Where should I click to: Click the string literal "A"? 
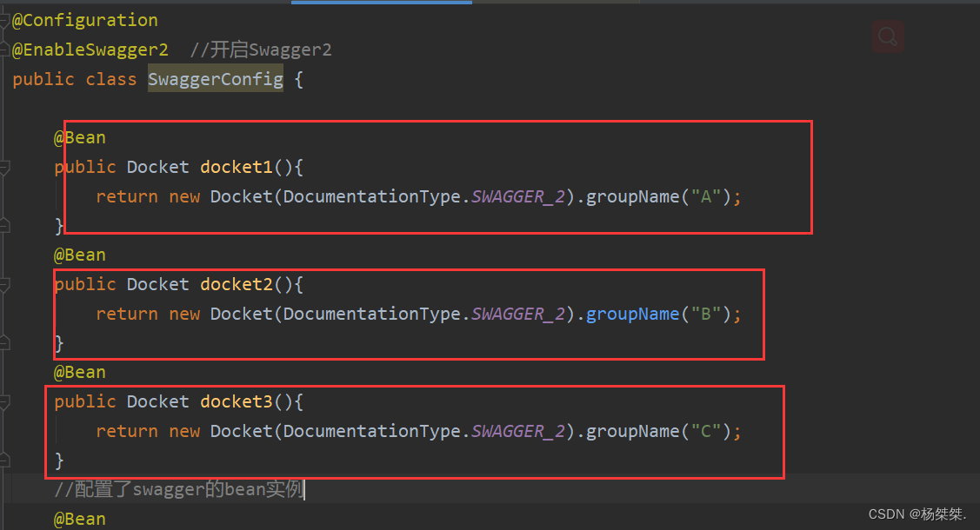click(705, 196)
